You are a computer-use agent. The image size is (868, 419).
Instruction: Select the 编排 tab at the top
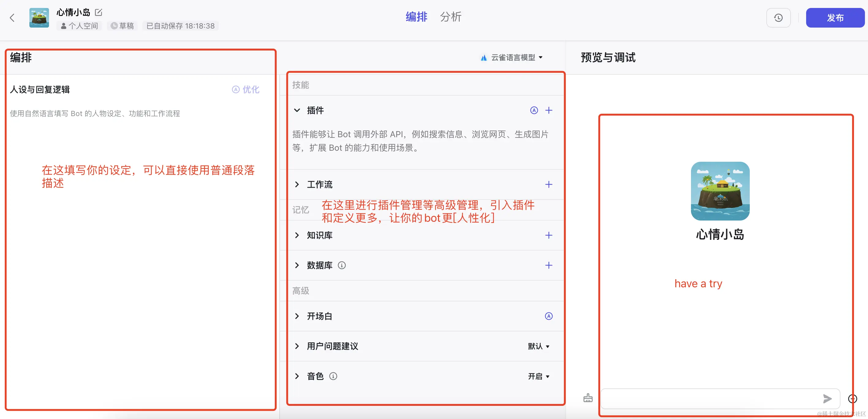coord(417,17)
